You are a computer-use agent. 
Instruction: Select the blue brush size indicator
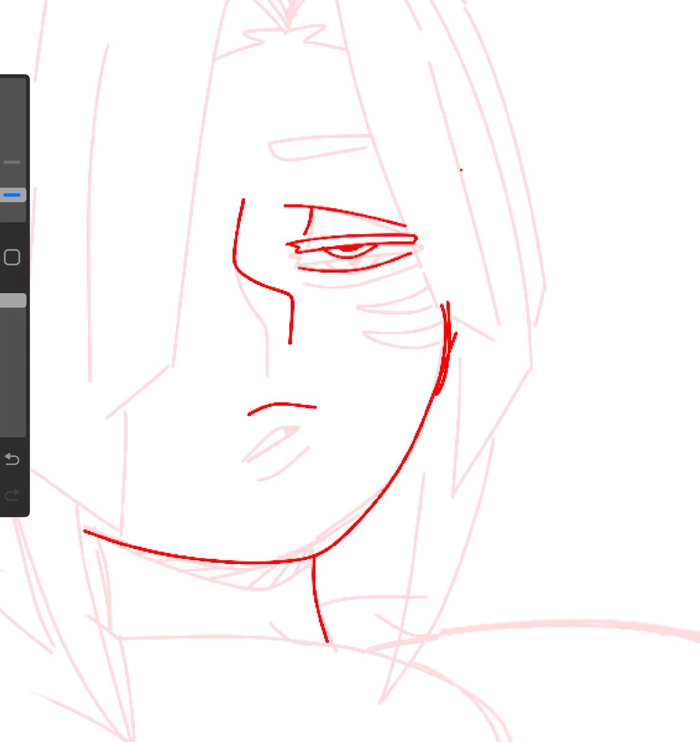[x=11, y=194]
